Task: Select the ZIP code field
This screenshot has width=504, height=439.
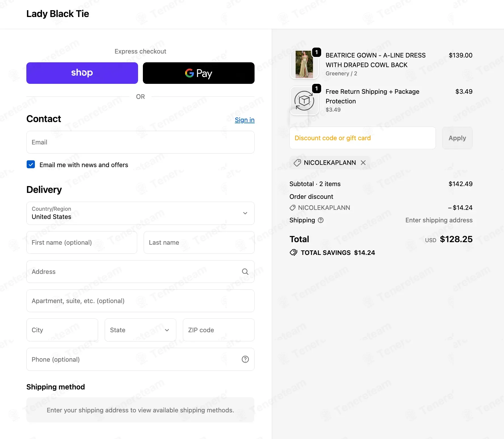Action: (218, 330)
